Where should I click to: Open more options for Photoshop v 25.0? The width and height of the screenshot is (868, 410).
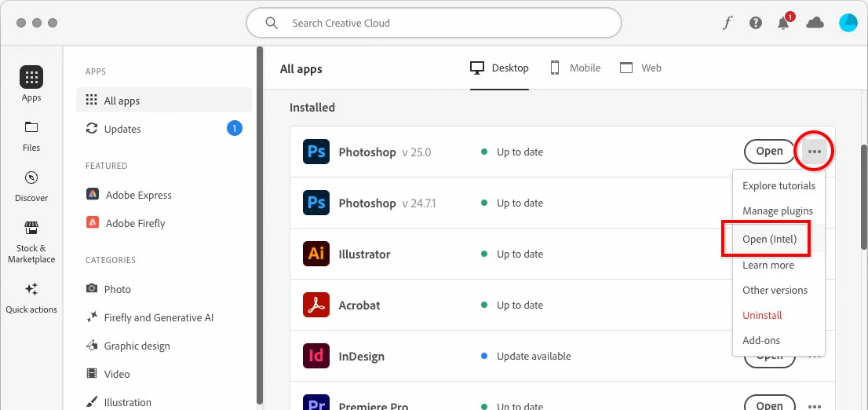[815, 152]
